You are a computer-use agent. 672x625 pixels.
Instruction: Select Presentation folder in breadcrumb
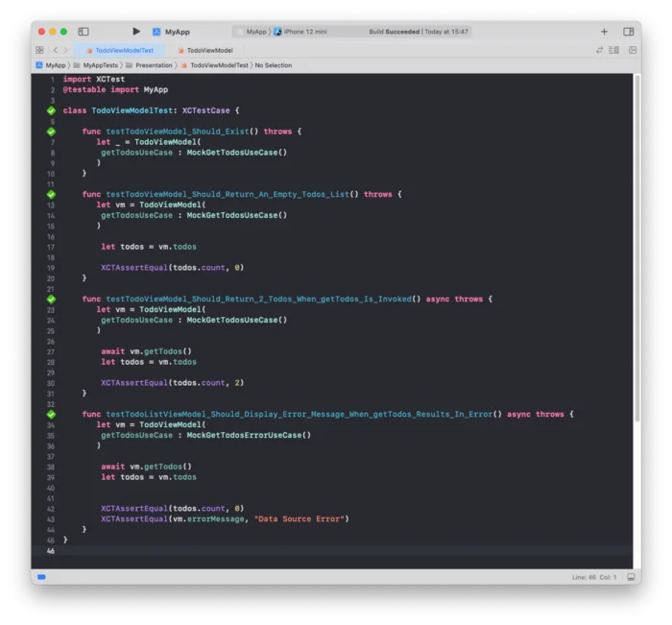[x=149, y=65]
